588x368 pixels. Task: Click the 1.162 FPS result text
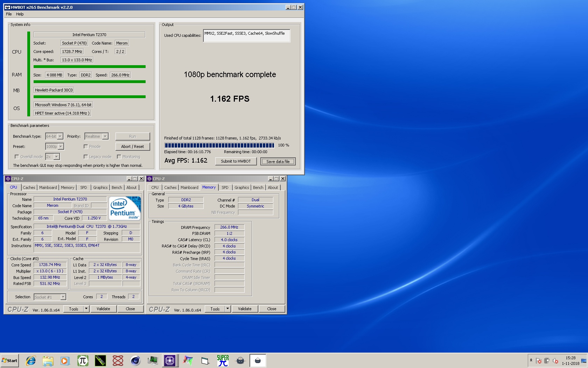230,99
